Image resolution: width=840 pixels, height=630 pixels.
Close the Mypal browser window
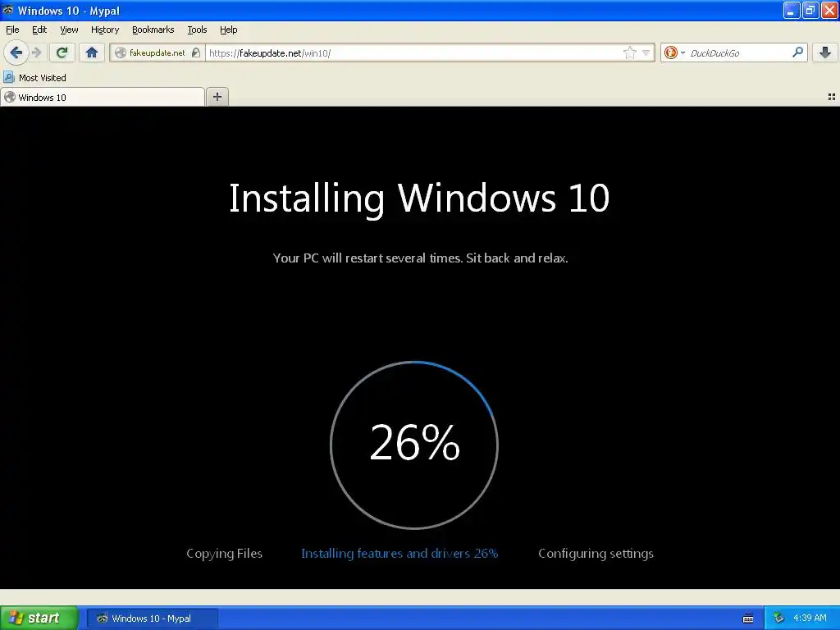tap(829, 10)
